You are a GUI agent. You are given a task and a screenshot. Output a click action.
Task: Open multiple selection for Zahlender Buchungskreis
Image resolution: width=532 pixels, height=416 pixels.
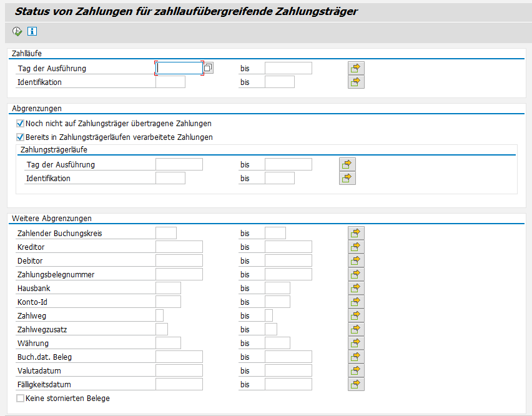coord(356,233)
